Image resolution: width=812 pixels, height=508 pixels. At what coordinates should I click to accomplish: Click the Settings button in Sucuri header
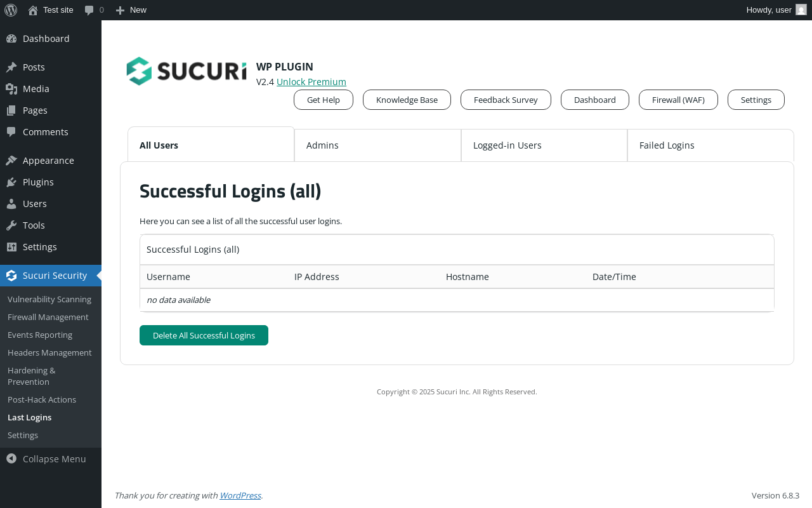tap(756, 100)
